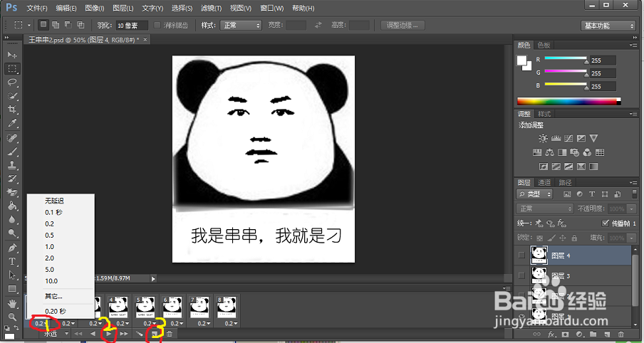Select the Path Selection tool
Viewport: 644px width, 343px height.
[x=12, y=275]
